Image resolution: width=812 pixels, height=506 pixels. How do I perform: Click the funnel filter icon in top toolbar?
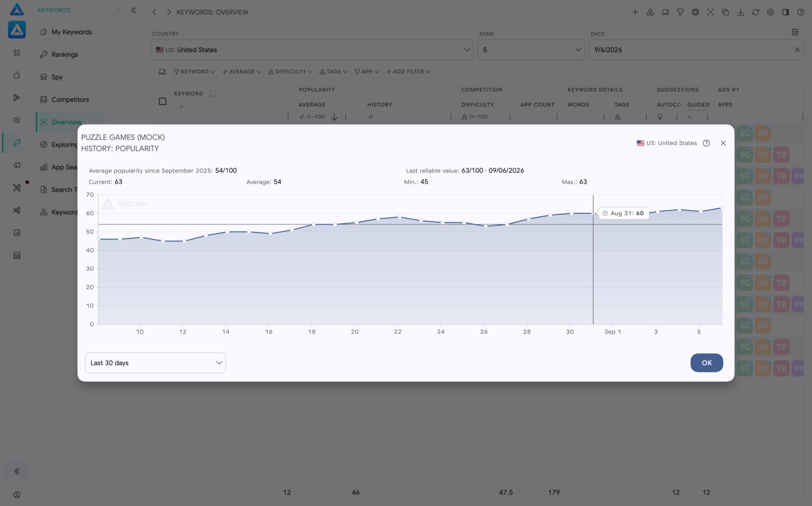(x=680, y=12)
